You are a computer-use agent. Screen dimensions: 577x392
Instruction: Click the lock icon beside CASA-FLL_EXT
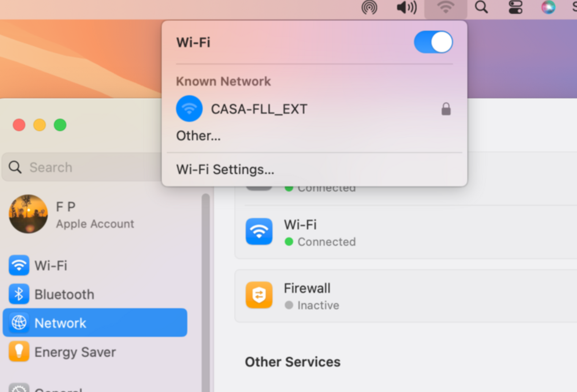[x=446, y=109]
